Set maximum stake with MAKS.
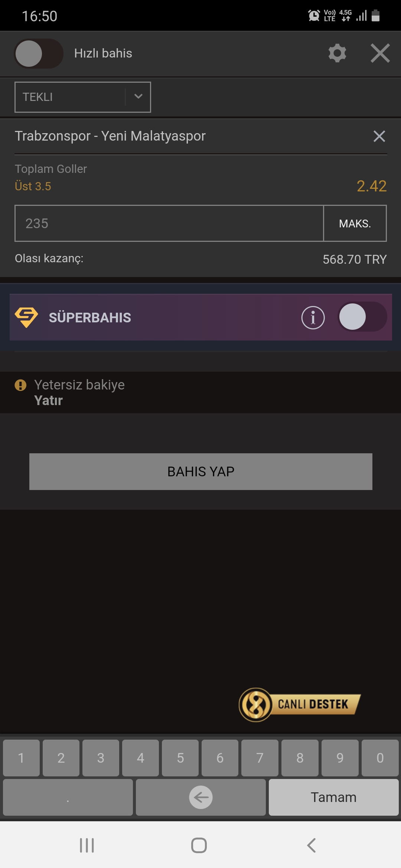This screenshot has width=401, height=868. 355,223
